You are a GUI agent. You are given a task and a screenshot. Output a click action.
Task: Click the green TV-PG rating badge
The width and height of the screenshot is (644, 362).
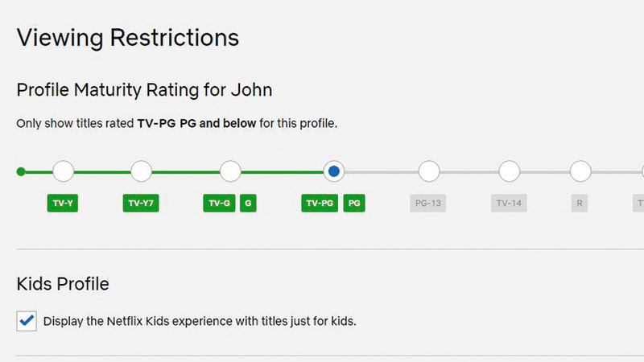click(x=320, y=204)
